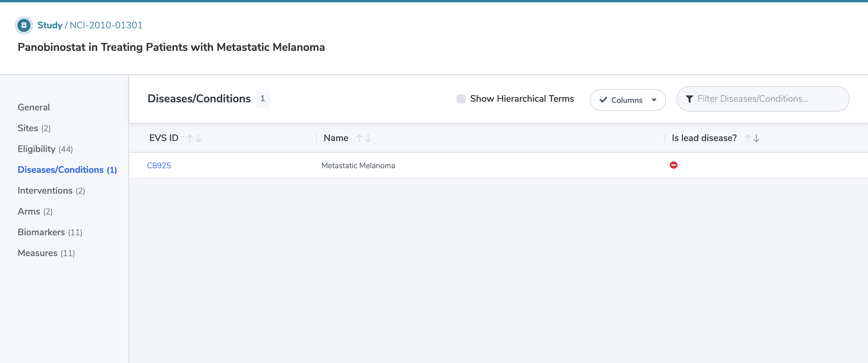The height and width of the screenshot is (363, 868).
Task: Select Biomarkers (11) sidebar item
Action: (50, 232)
